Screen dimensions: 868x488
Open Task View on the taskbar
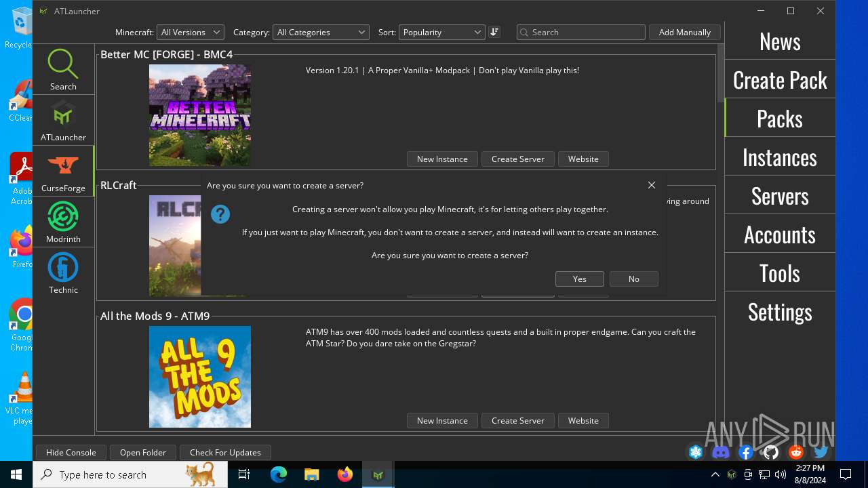244,474
